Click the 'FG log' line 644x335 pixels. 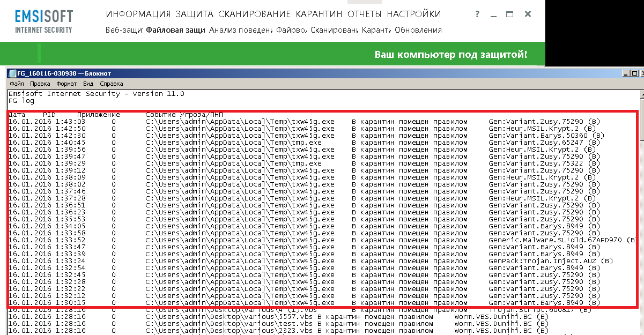(x=21, y=101)
